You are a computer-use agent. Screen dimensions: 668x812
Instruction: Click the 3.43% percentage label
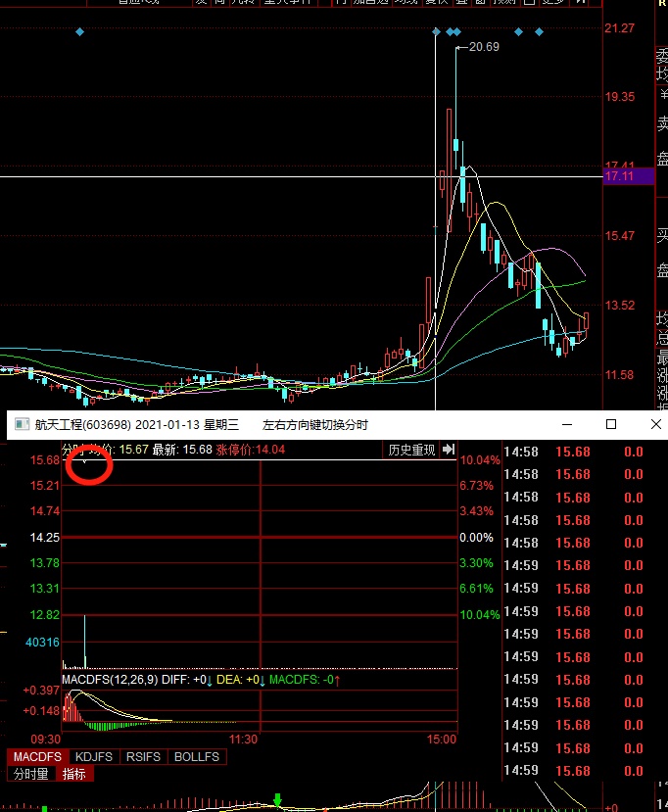click(x=477, y=511)
